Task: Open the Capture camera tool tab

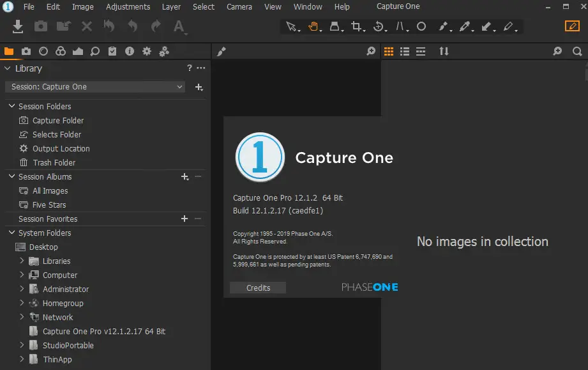Action: (26, 51)
